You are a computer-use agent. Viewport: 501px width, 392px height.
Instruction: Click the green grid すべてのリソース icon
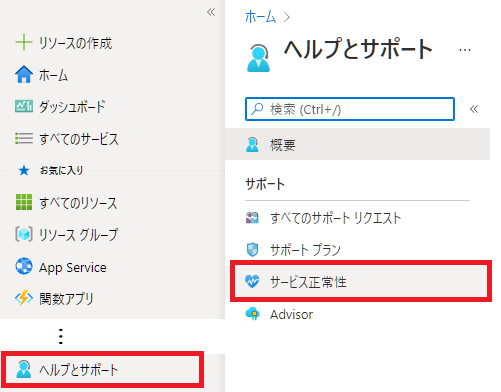coord(24,202)
